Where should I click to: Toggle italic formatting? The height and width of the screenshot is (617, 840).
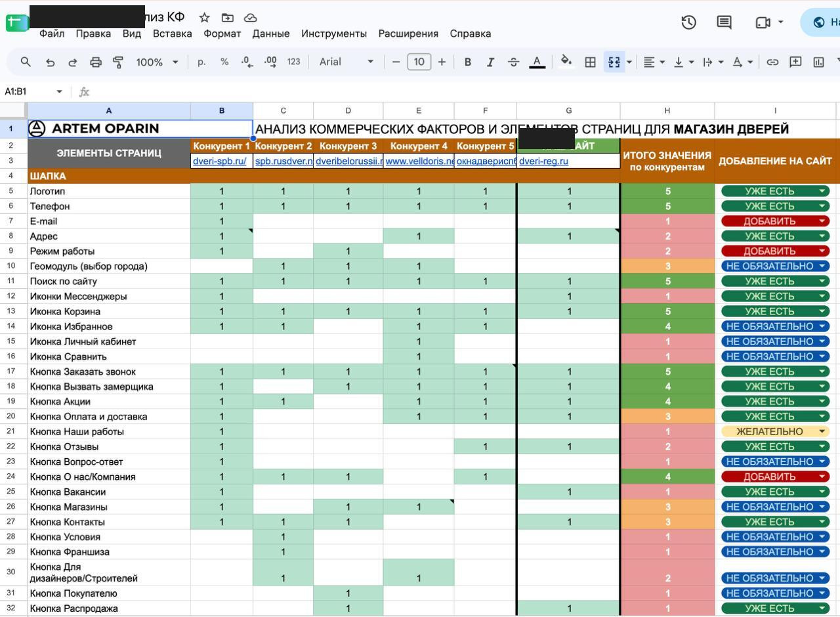pyautogui.click(x=490, y=62)
